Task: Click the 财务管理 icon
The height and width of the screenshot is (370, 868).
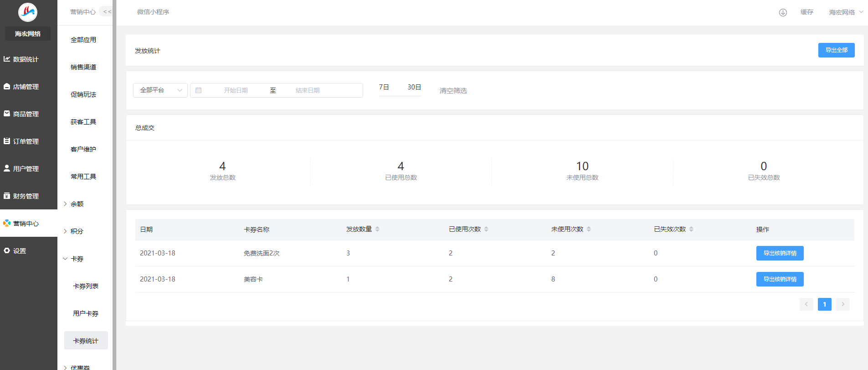Action: coord(7,196)
